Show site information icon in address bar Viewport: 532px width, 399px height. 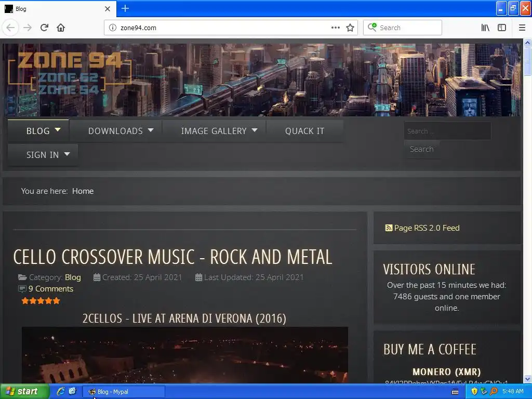112,28
